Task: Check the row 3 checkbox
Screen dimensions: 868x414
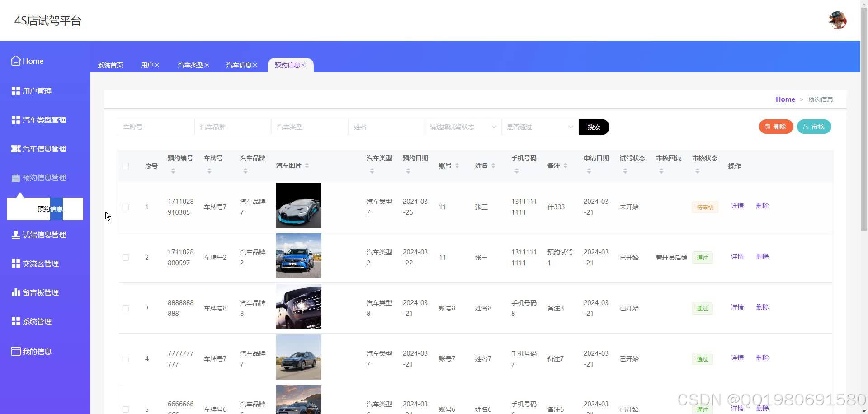Action: click(126, 308)
